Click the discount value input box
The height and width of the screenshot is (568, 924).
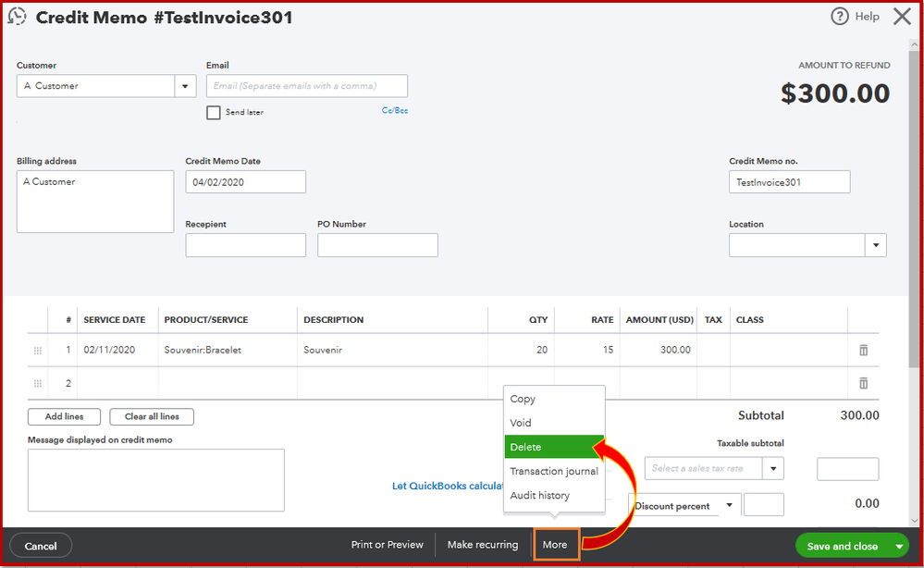[764, 505]
